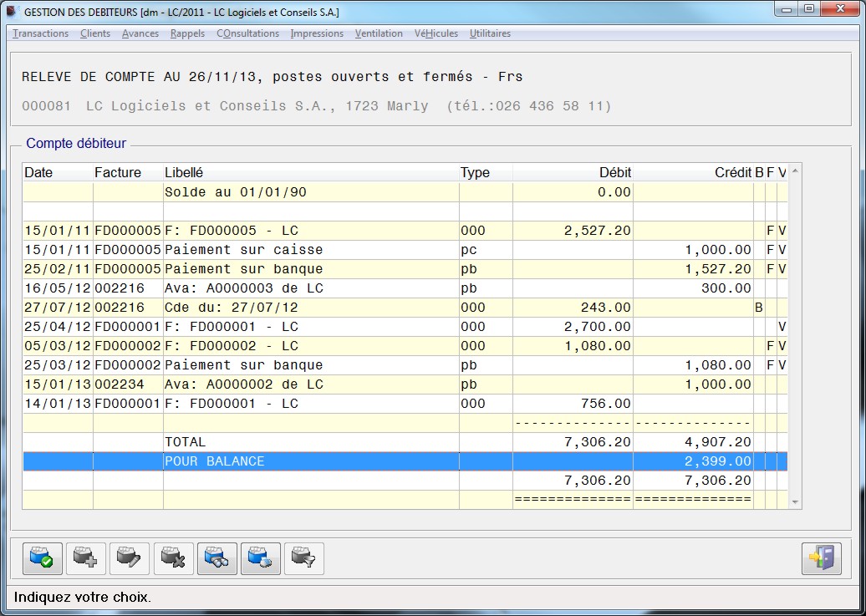Select the 'Ava: A0000003 de LC' row
This screenshot has height=616, width=866.
[405, 288]
